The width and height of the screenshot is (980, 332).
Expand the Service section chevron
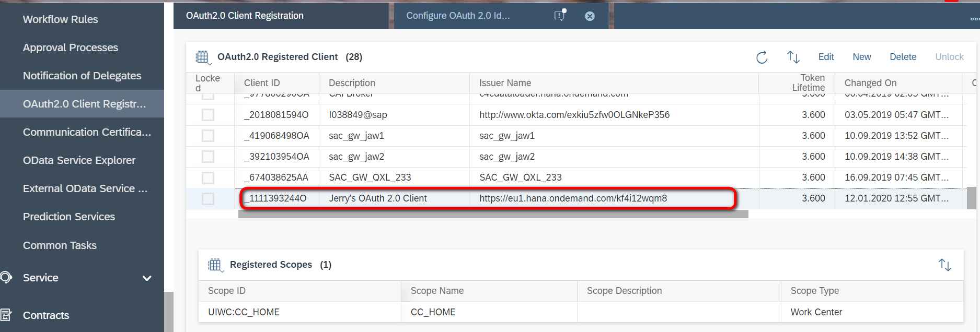[x=147, y=278]
